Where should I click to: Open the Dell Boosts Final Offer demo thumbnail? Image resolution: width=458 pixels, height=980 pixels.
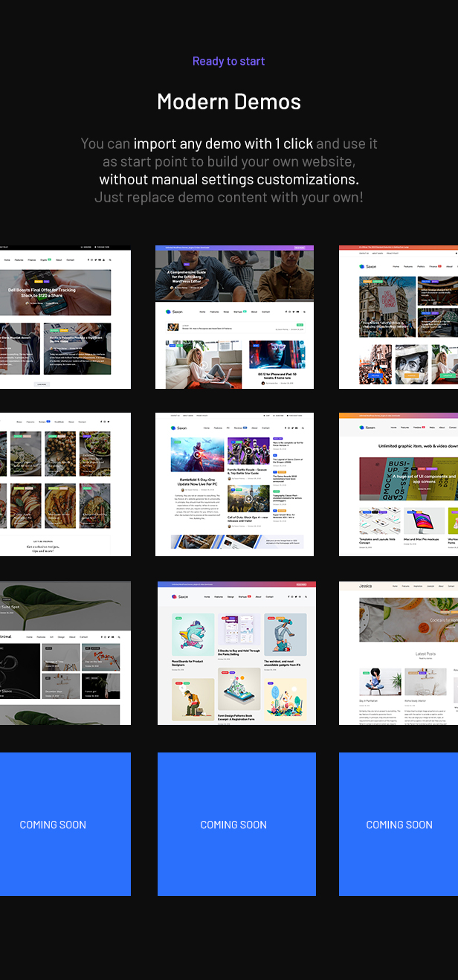(65, 317)
